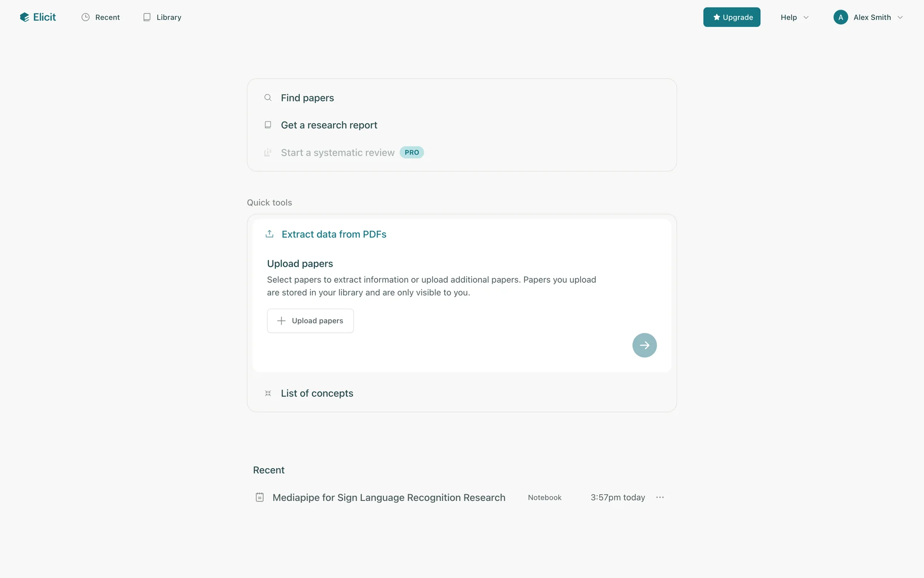Click the Elicit logo icon
This screenshot has width=924, height=578.
pyautogui.click(x=25, y=17)
